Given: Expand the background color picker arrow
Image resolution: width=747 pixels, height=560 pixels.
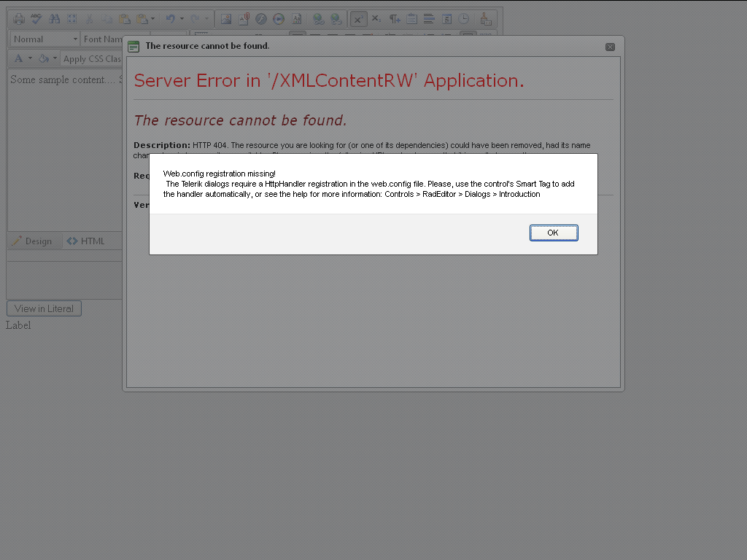Looking at the screenshot, I should [x=55, y=58].
